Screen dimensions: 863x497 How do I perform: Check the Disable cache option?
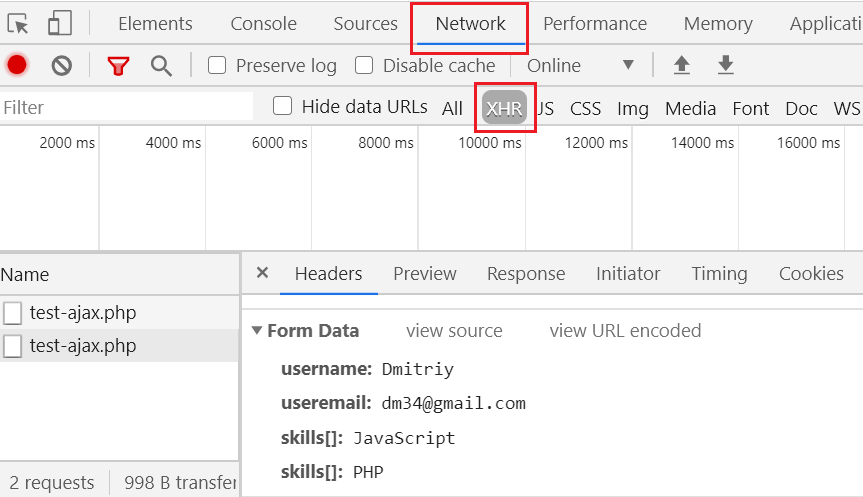[365, 66]
